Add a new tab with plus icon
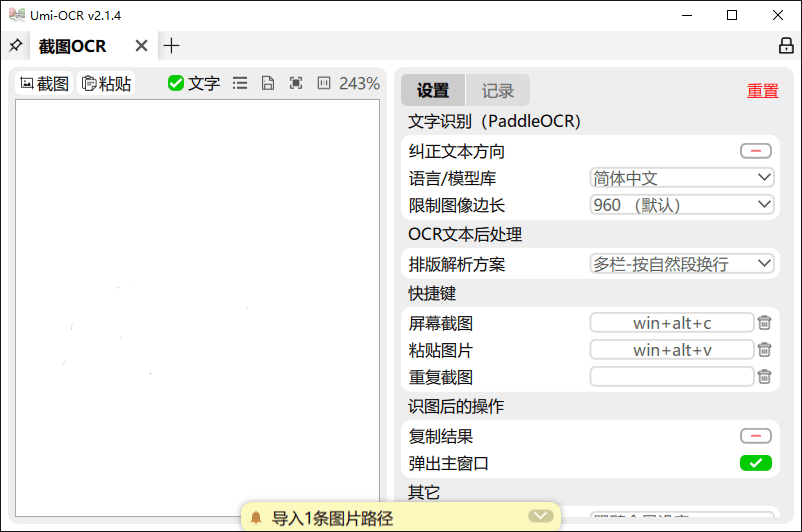The width and height of the screenshot is (802, 532). click(171, 46)
